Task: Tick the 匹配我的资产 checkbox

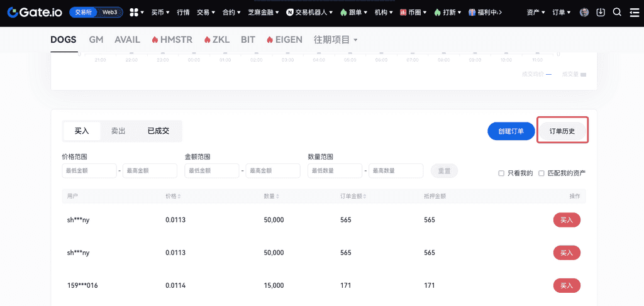Action: point(541,173)
